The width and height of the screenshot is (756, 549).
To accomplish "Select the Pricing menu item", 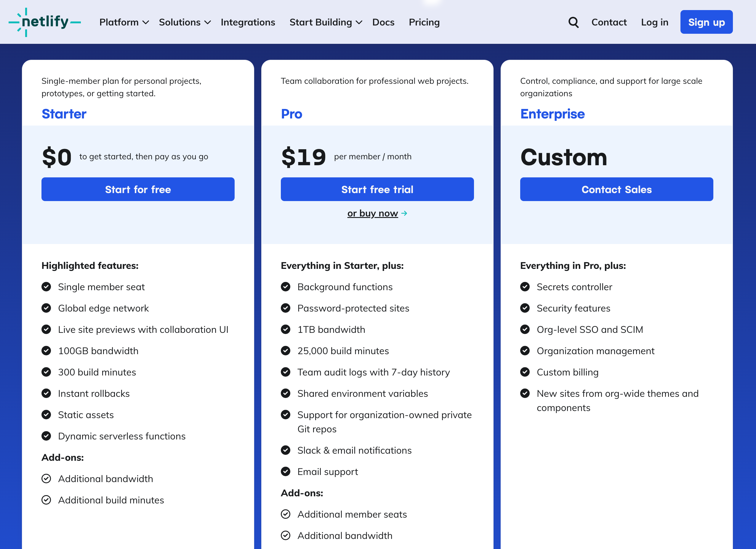I will coord(424,22).
